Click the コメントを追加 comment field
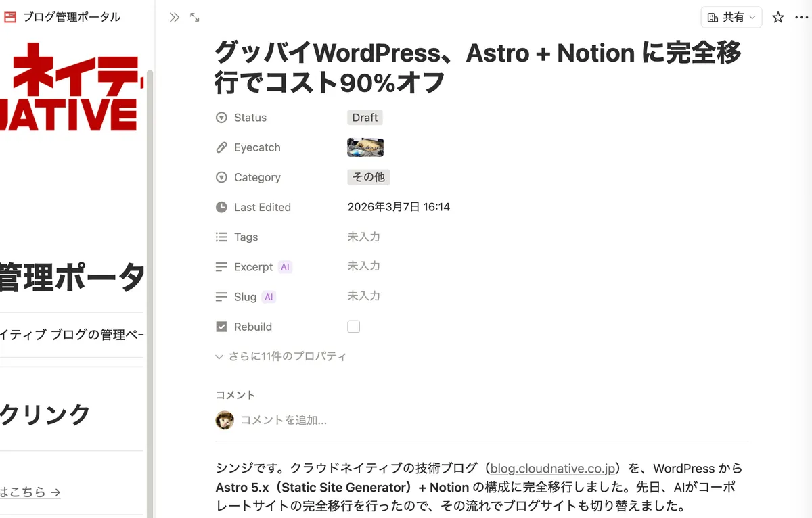The height and width of the screenshot is (518, 812). click(284, 420)
